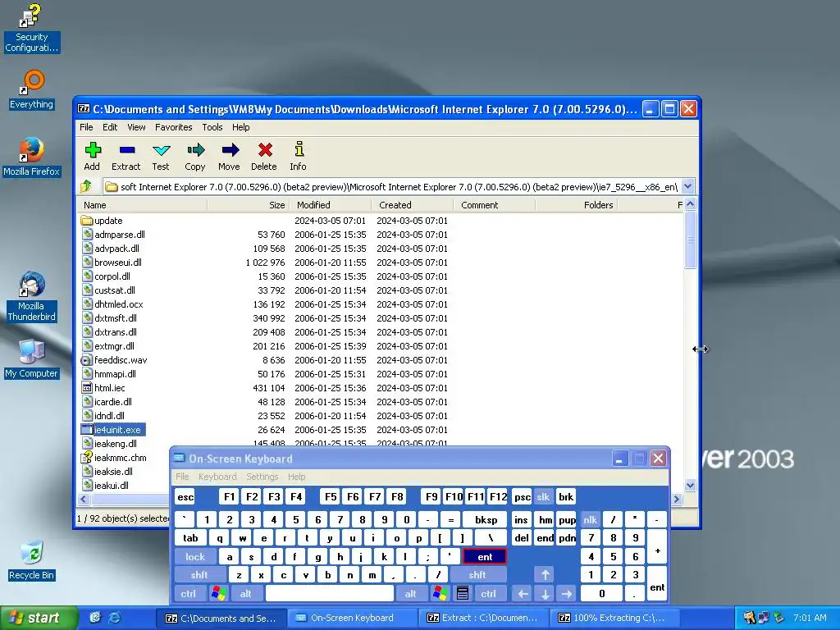Viewport: 840px width, 630px height.
Task: Select the update folder icon in file list
Action: tap(87, 220)
